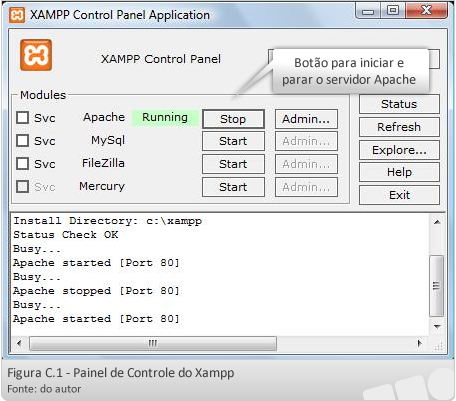The width and height of the screenshot is (456, 401).
Task: Click the Status button
Action: pos(399,104)
